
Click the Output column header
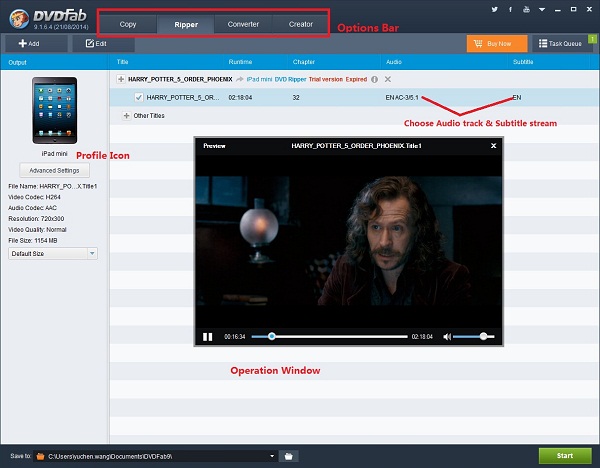pyautogui.click(x=17, y=62)
